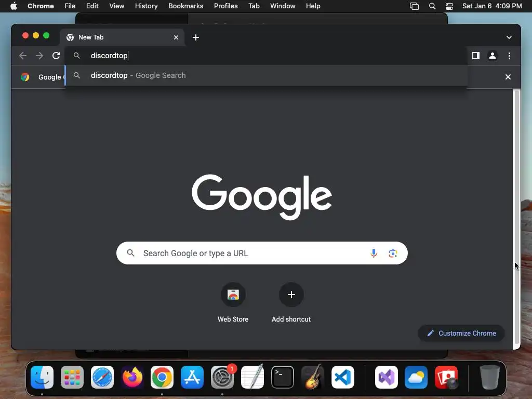Open the Help menu
This screenshot has width=532, height=399.
click(x=313, y=6)
